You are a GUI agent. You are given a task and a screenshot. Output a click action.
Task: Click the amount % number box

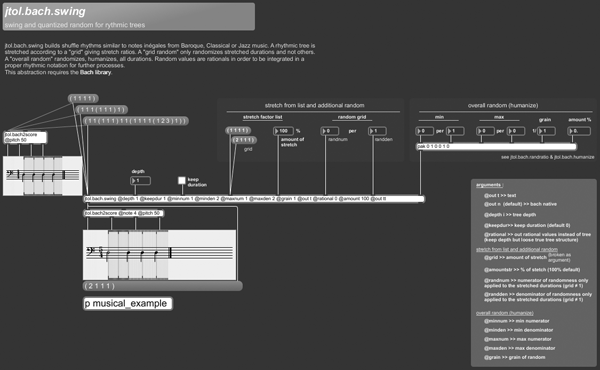click(x=579, y=131)
